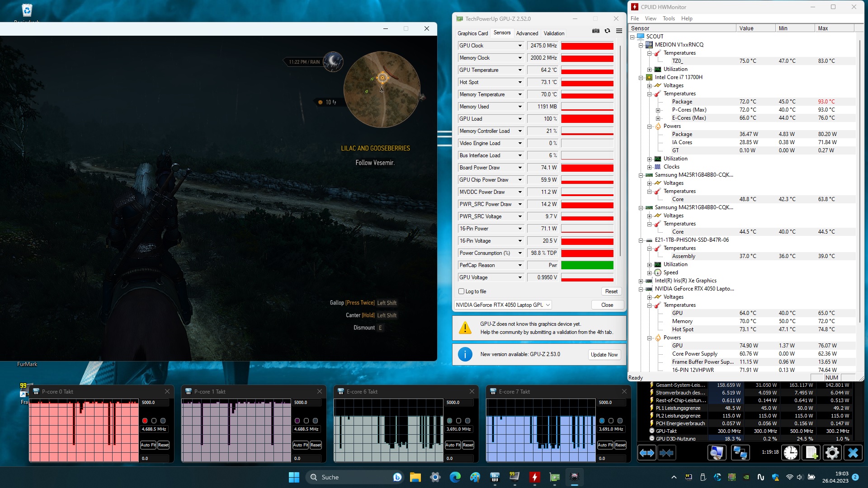Select blue radio button in E-core 7 Takt
Screen dimensions: 868x488
click(602, 421)
